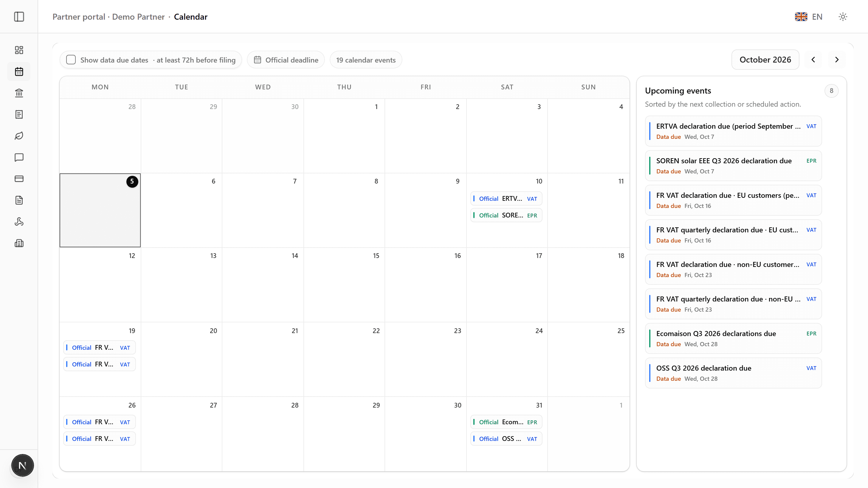Image resolution: width=868 pixels, height=488 pixels.
Task: Open FR VAT declaration due EU customers card
Action: 733,200
